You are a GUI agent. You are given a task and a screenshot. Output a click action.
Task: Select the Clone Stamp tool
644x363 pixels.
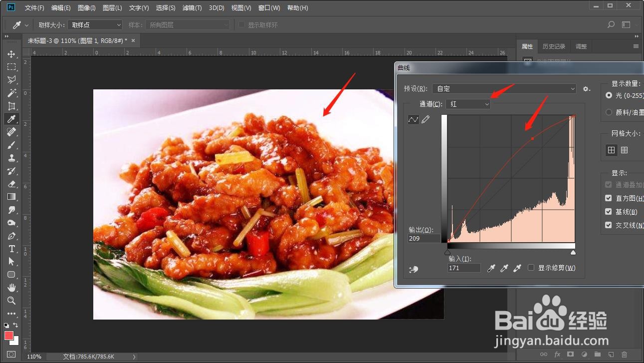pyautogui.click(x=11, y=158)
